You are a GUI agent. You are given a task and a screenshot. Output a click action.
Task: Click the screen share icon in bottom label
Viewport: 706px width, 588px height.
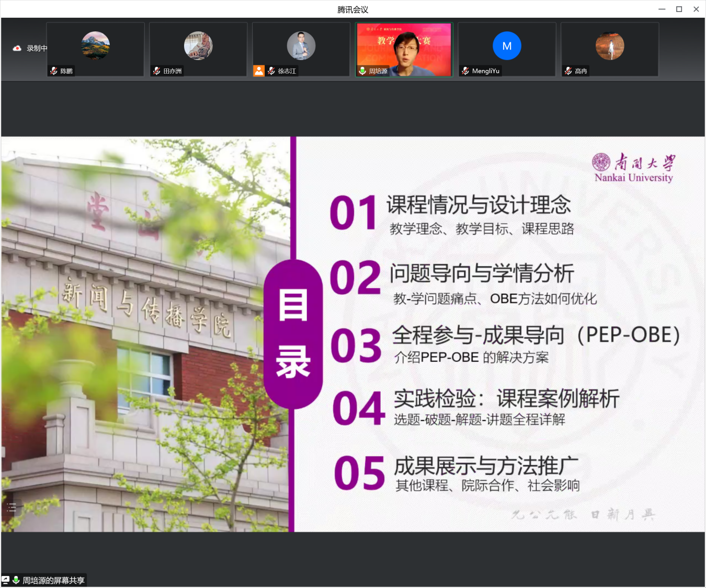click(x=6, y=580)
